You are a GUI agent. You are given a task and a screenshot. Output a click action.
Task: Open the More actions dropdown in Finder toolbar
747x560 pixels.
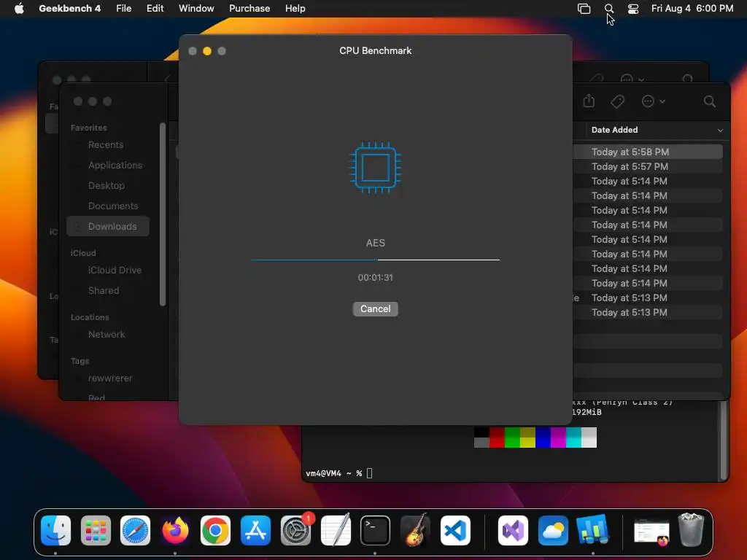(x=653, y=101)
